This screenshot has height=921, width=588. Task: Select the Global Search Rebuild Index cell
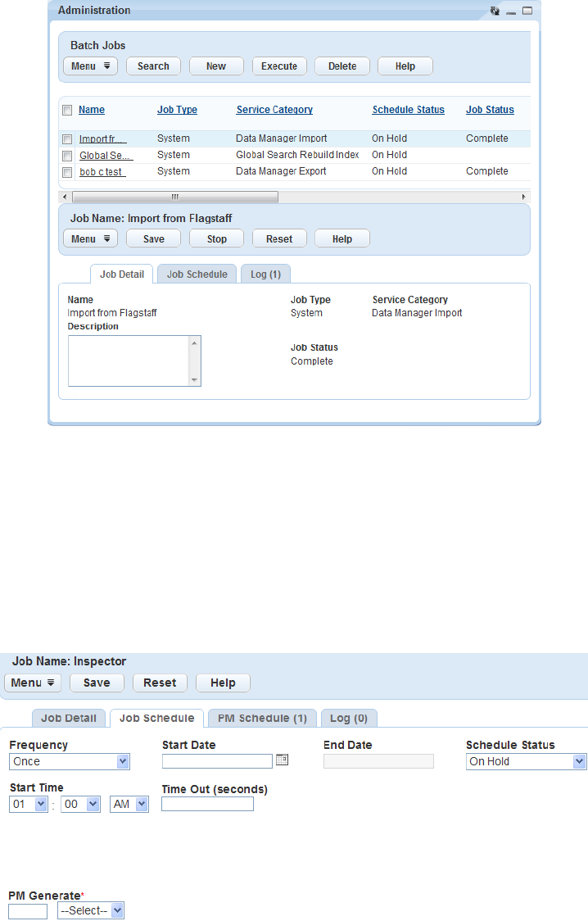[x=297, y=155]
